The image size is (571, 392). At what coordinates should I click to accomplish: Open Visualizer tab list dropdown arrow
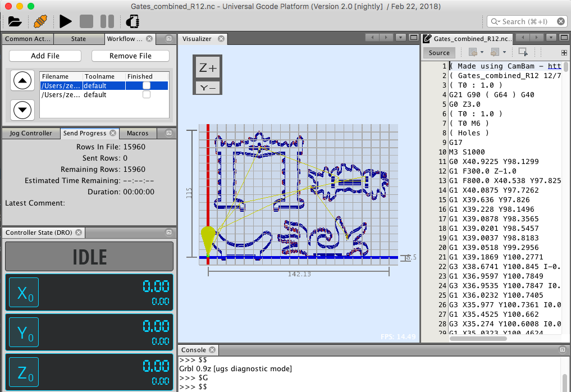pyautogui.click(x=400, y=37)
